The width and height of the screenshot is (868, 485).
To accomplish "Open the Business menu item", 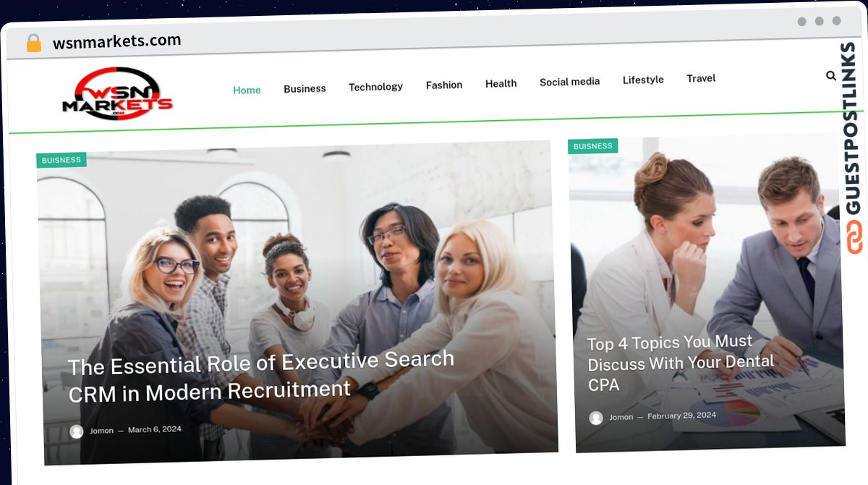I will click(x=305, y=88).
